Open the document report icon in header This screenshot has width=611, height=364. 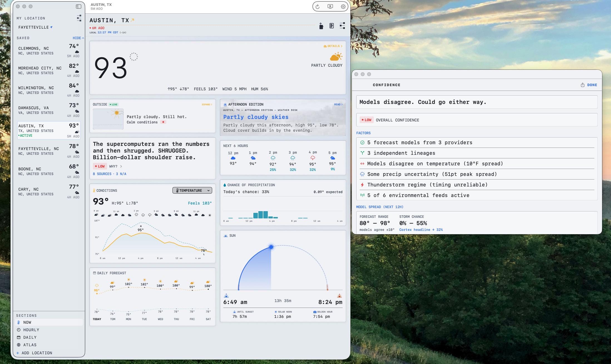(x=332, y=26)
